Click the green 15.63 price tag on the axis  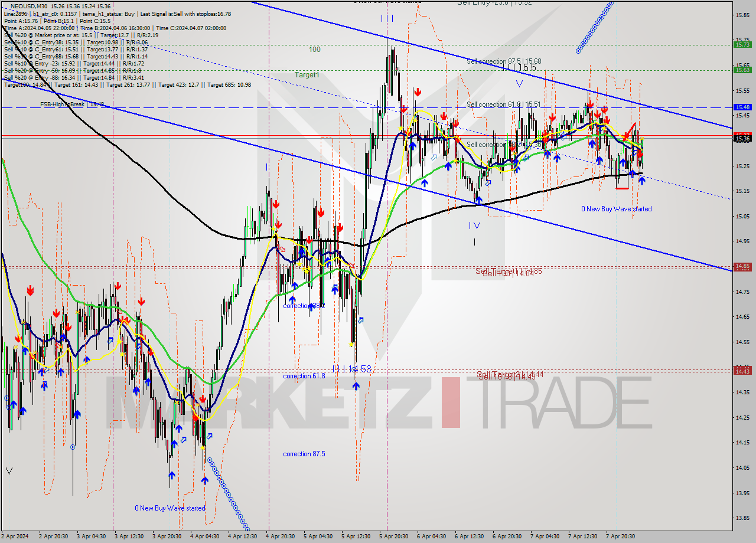(742, 70)
